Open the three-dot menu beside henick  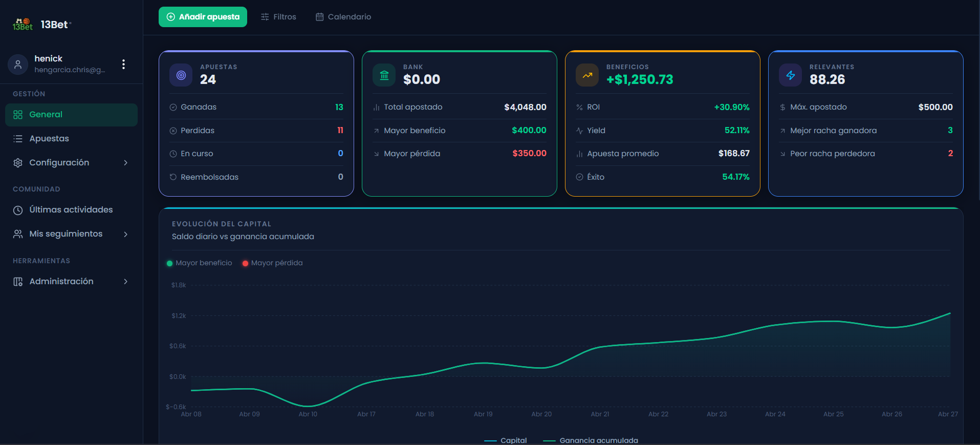pyautogui.click(x=123, y=64)
